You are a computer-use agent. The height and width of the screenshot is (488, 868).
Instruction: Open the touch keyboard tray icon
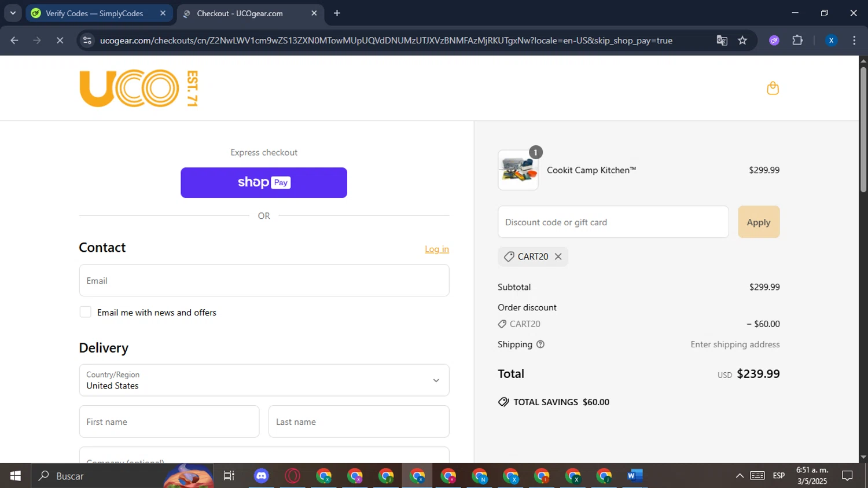[x=757, y=476]
